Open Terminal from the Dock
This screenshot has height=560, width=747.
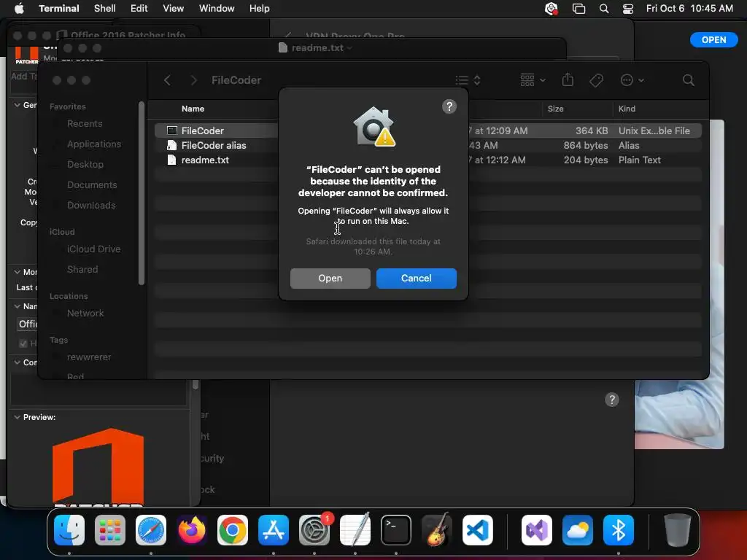click(x=396, y=530)
